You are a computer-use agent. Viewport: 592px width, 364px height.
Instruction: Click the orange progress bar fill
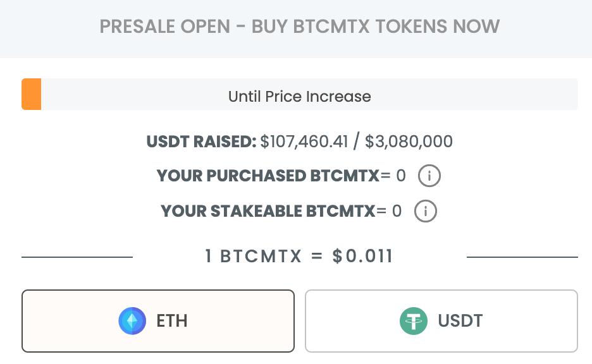tap(32, 94)
